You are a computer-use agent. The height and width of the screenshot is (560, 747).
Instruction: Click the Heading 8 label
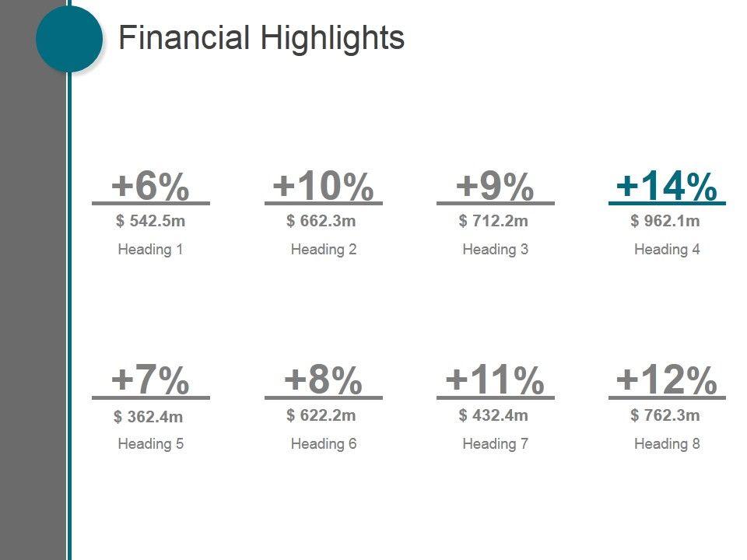(x=667, y=444)
